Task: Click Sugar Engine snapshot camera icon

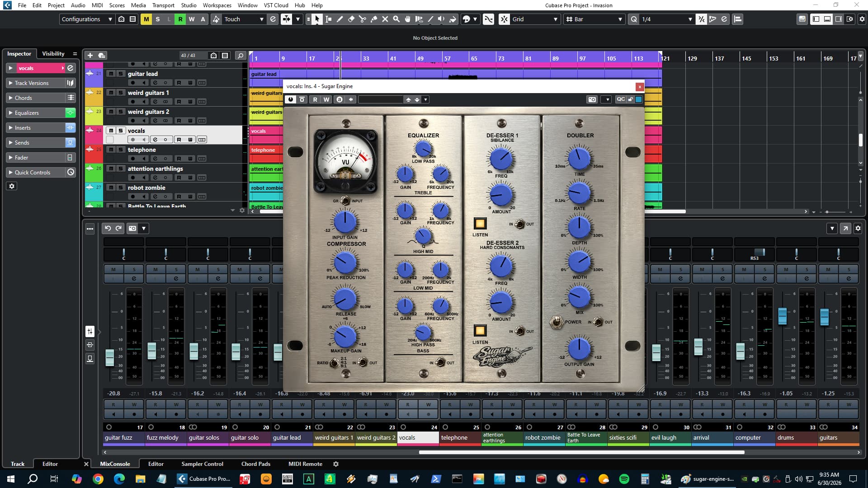Action: click(592, 99)
